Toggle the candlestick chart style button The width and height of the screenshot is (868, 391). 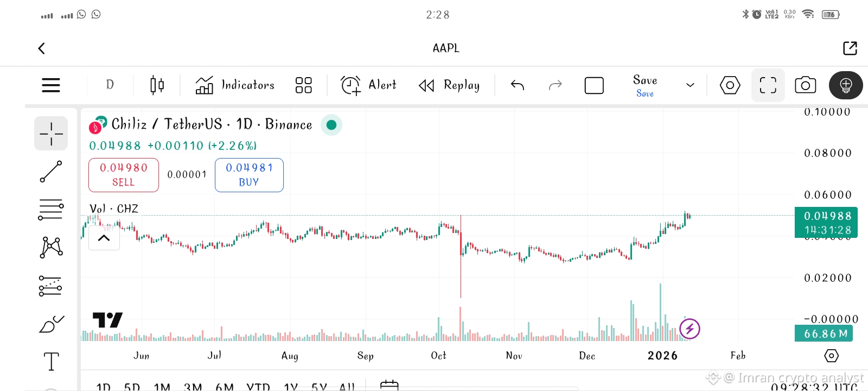pyautogui.click(x=157, y=85)
